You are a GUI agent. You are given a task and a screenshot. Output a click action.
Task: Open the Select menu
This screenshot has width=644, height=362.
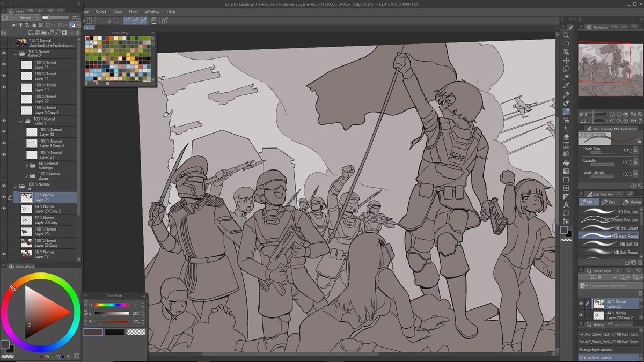101,12
